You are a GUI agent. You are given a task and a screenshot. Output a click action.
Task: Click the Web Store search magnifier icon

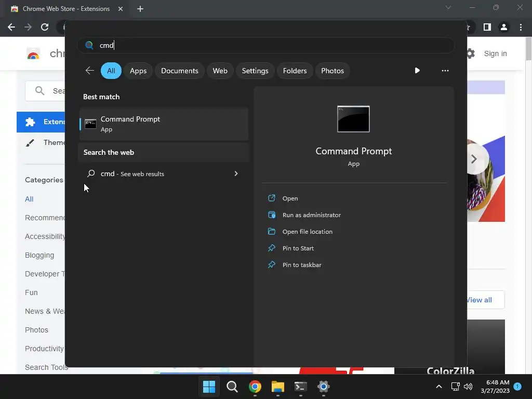pyautogui.click(x=39, y=90)
